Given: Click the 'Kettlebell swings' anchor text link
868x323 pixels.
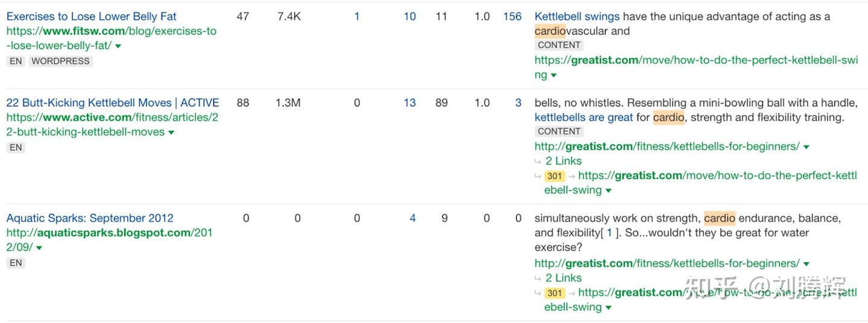Looking at the screenshot, I should (x=577, y=16).
